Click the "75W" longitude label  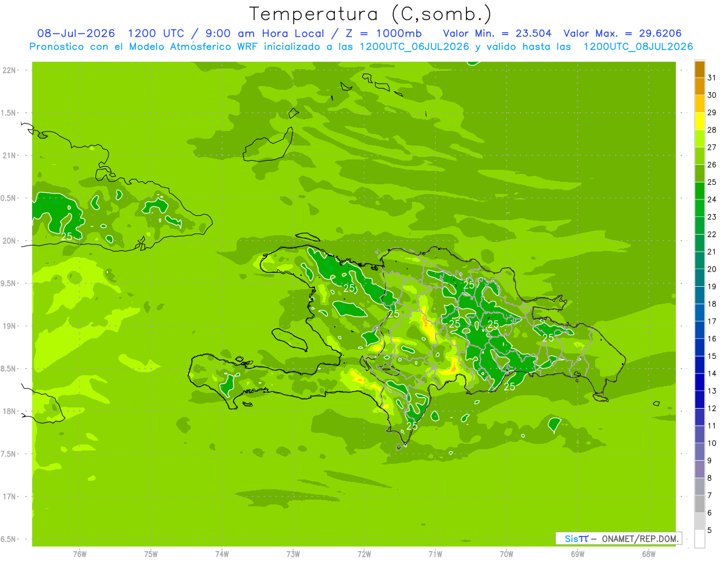151,554
